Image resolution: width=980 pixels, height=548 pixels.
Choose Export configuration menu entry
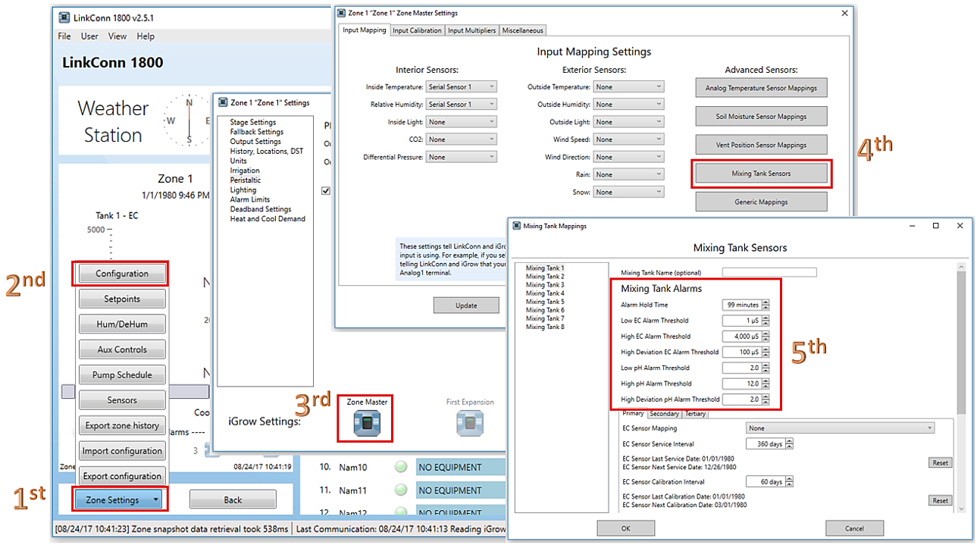pos(121,476)
